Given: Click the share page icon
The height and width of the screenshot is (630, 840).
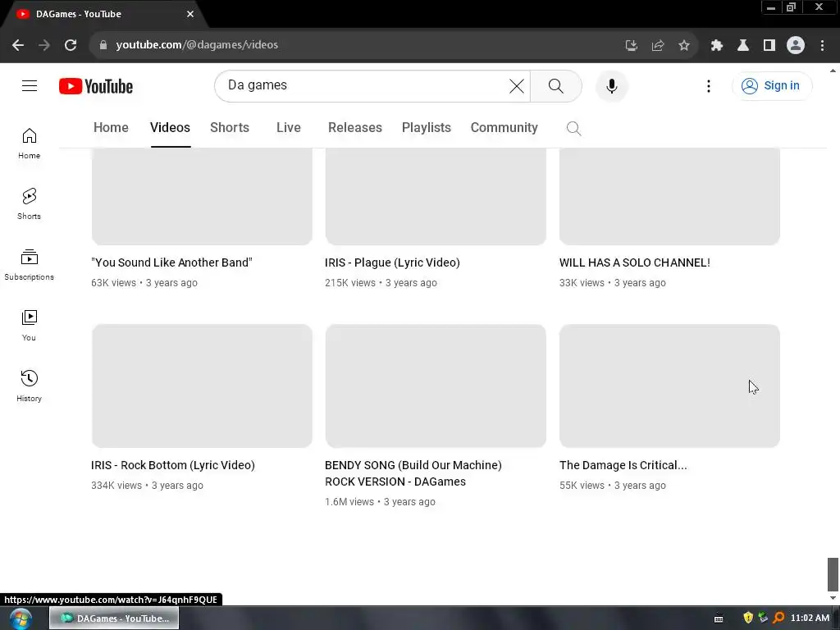Looking at the screenshot, I should point(657,45).
